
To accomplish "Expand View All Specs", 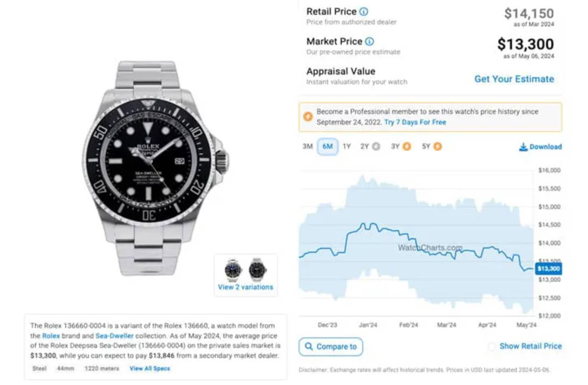I will 149,369.
